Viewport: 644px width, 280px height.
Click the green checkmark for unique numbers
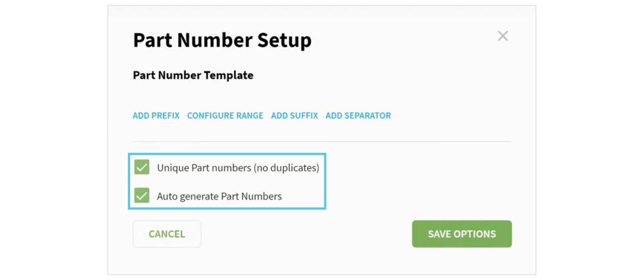pos(142,167)
